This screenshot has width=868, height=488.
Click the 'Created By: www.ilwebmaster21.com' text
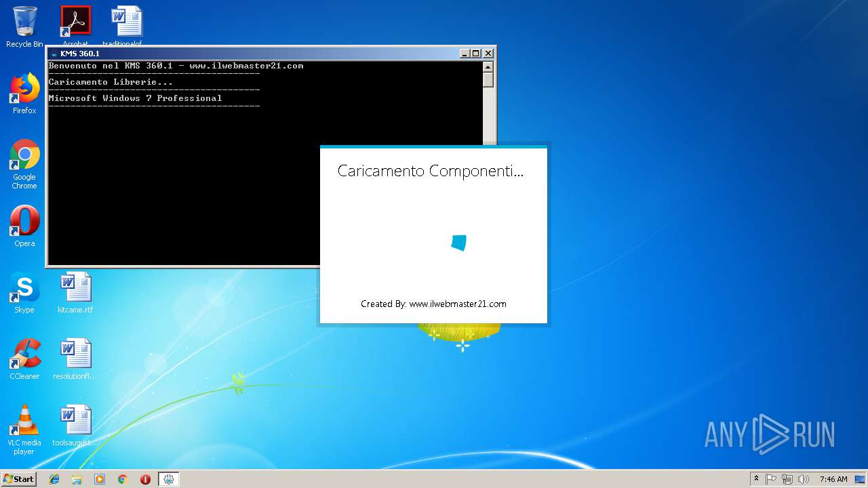(x=433, y=304)
